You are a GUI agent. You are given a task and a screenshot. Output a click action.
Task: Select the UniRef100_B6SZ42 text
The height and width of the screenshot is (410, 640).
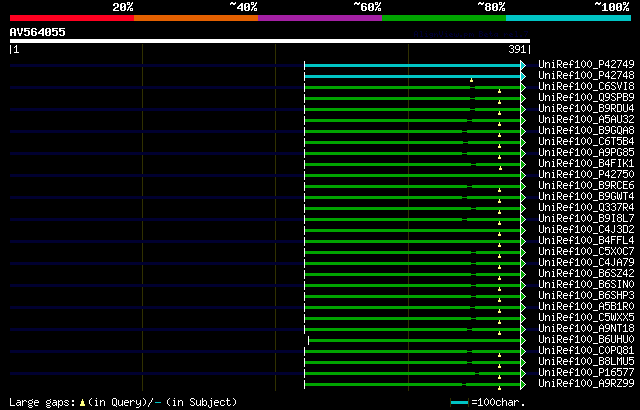(x=586, y=274)
